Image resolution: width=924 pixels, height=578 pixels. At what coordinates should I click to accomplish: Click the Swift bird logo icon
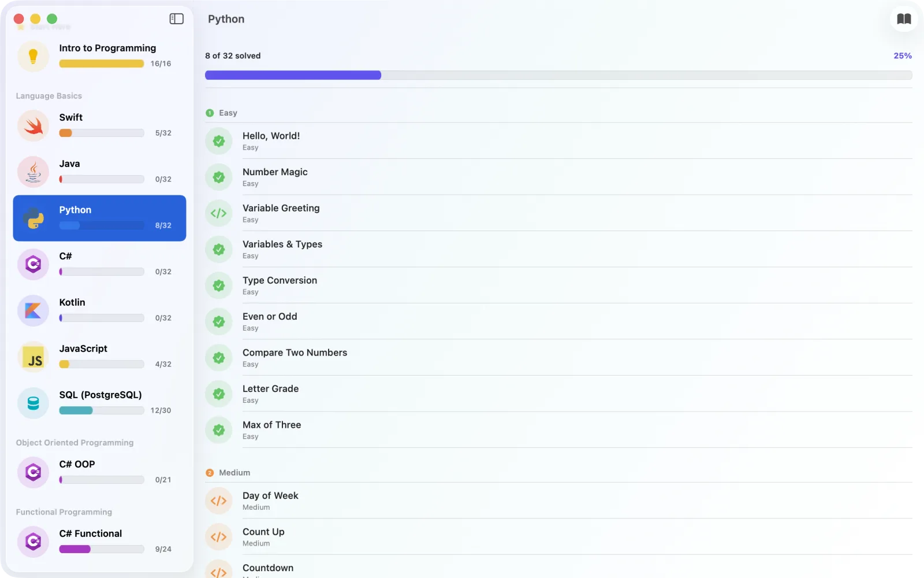click(x=33, y=125)
